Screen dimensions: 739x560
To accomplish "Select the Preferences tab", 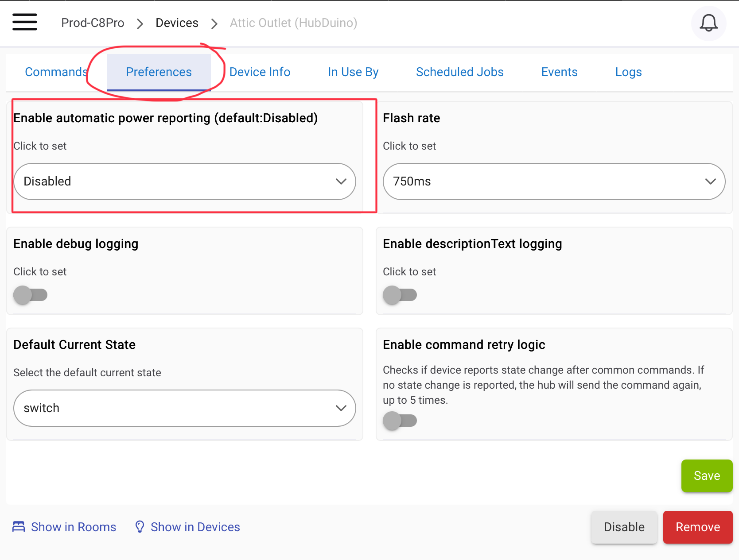I will 159,72.
